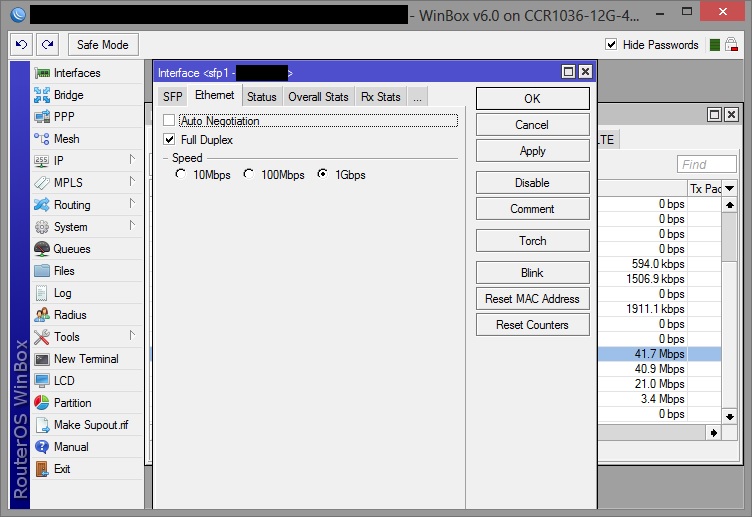Switch to the SFP tab
Screen dimensions: 752x517
172,97
